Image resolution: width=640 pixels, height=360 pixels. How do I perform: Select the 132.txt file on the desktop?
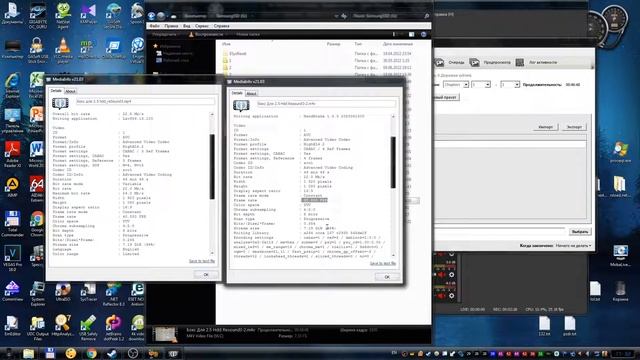(544, 326)
